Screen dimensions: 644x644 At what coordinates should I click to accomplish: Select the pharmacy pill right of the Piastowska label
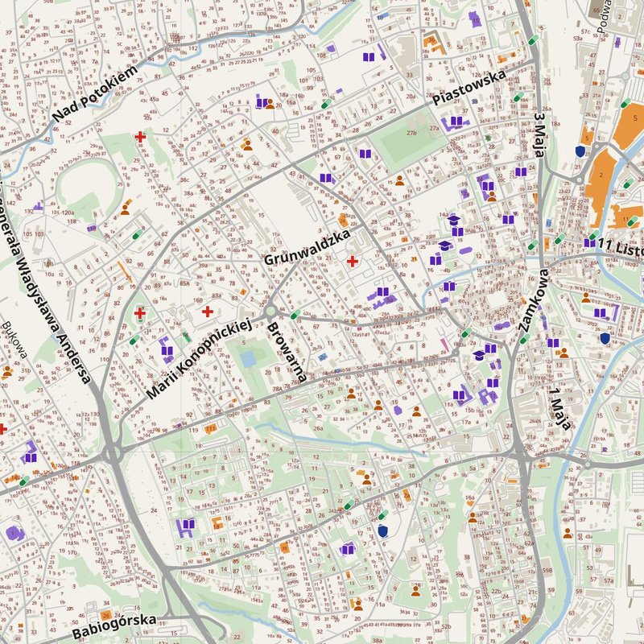tap(518, 97)
